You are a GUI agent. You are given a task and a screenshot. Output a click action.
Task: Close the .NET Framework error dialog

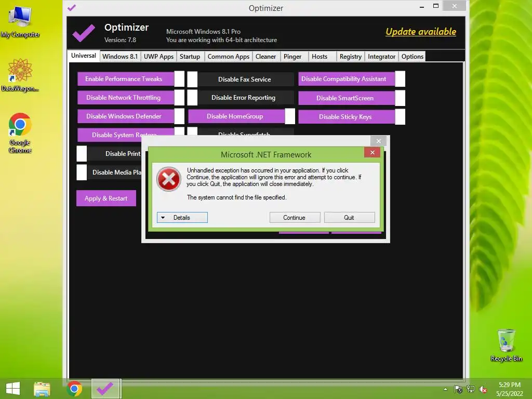(372, 153)
